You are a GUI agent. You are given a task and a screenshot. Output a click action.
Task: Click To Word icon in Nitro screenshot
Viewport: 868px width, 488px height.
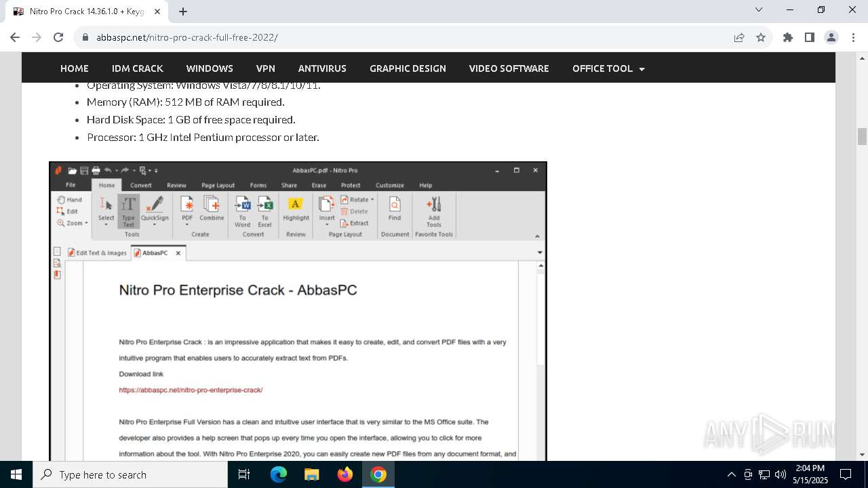click(242, 211)
